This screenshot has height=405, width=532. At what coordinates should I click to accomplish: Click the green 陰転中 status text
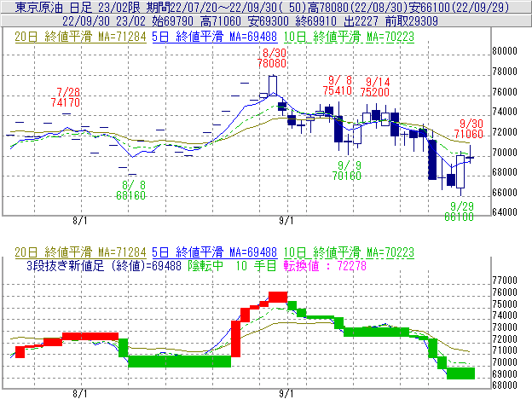(x=205, y=265)
